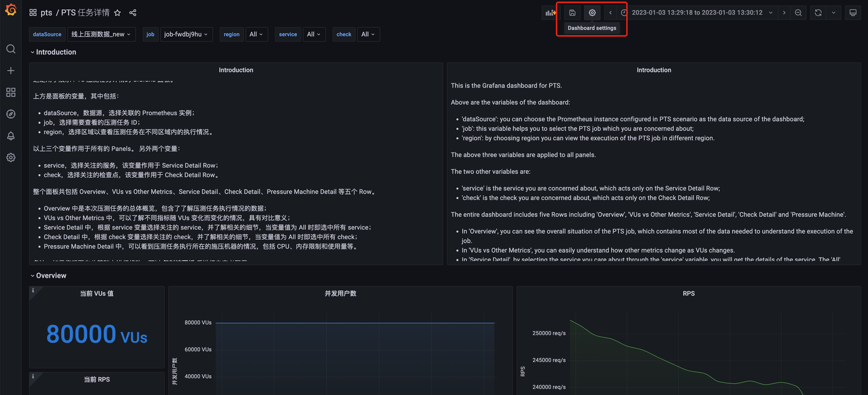868x395 pixels.
Task: Click the 60000 VUs axis label
Action: click(198, 349)
